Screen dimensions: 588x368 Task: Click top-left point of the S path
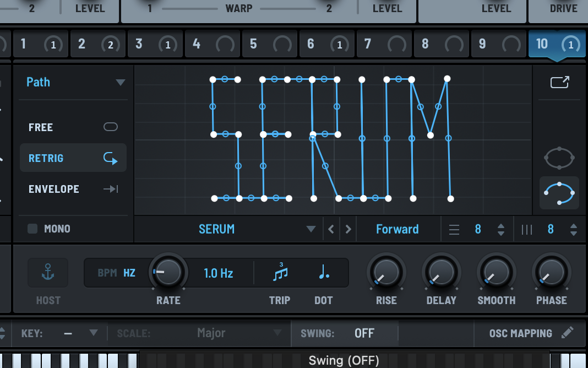pyautogui.click(x=213, y=79)
